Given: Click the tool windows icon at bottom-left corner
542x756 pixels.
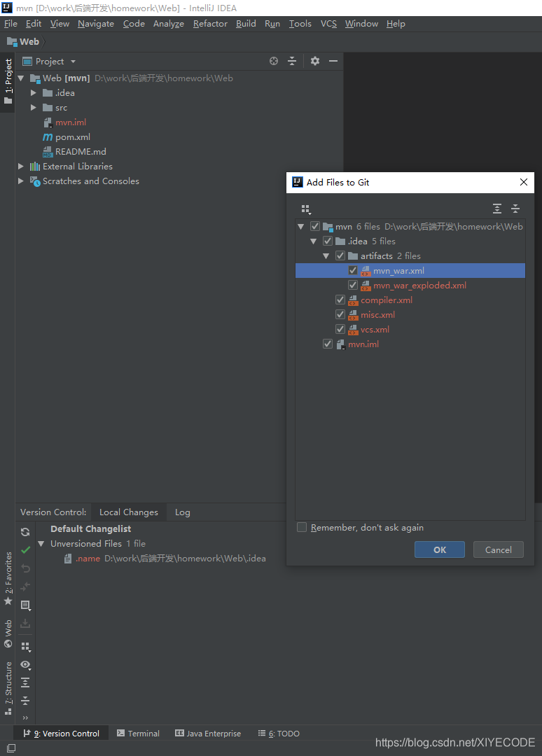Looking at the screenshot, I should (x=11, y=748).
